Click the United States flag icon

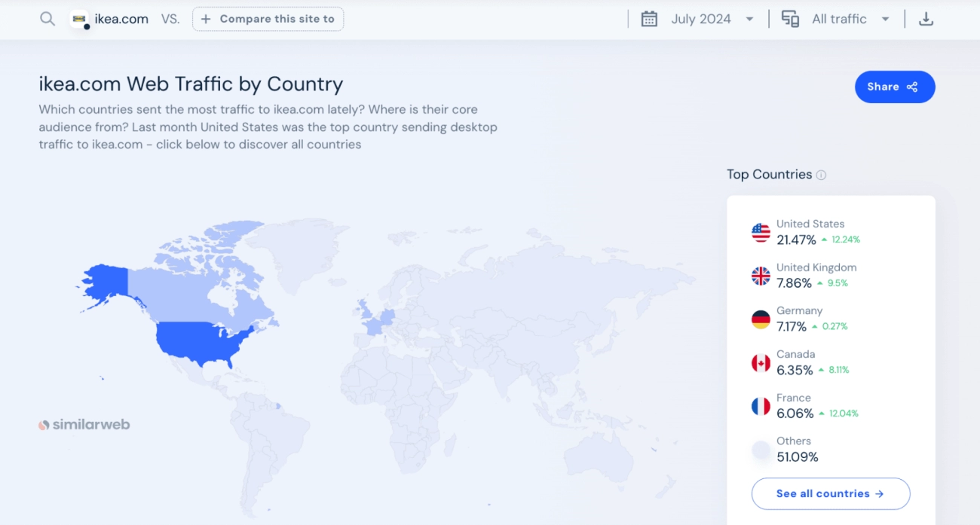(759, 231)
